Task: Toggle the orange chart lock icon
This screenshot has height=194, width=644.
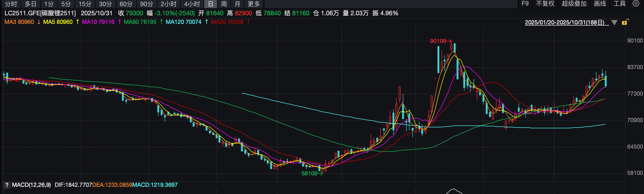Action: [625, 22]
